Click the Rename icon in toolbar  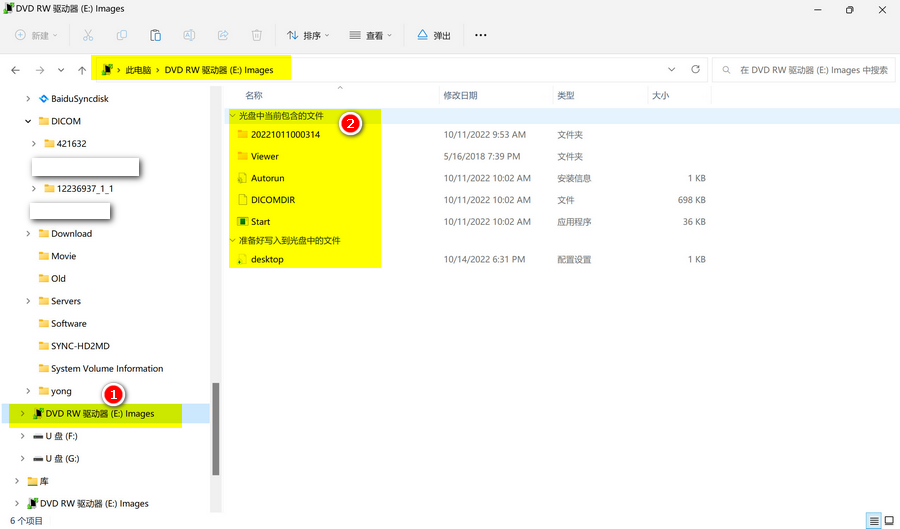pos(189,36)
